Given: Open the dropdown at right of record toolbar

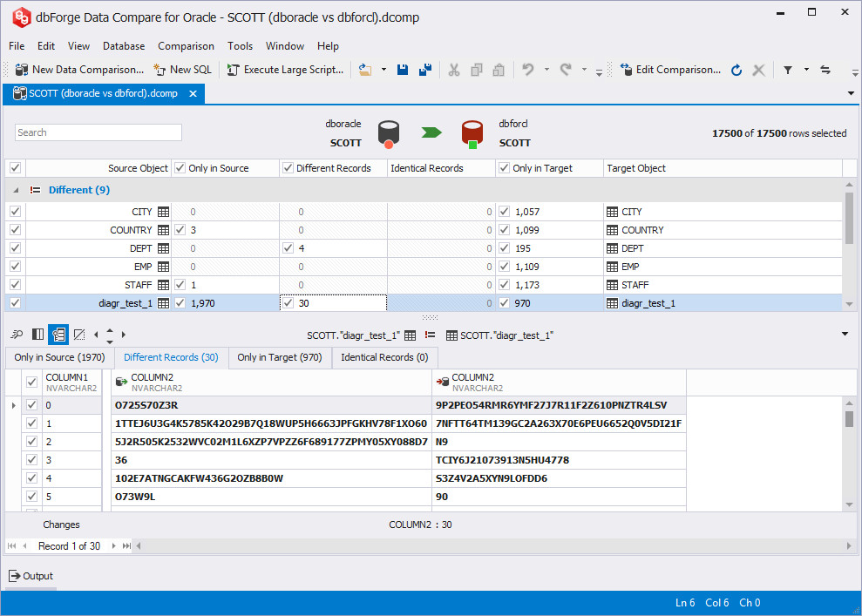Looking at the screenshot, I should click(x=845, y=334).
